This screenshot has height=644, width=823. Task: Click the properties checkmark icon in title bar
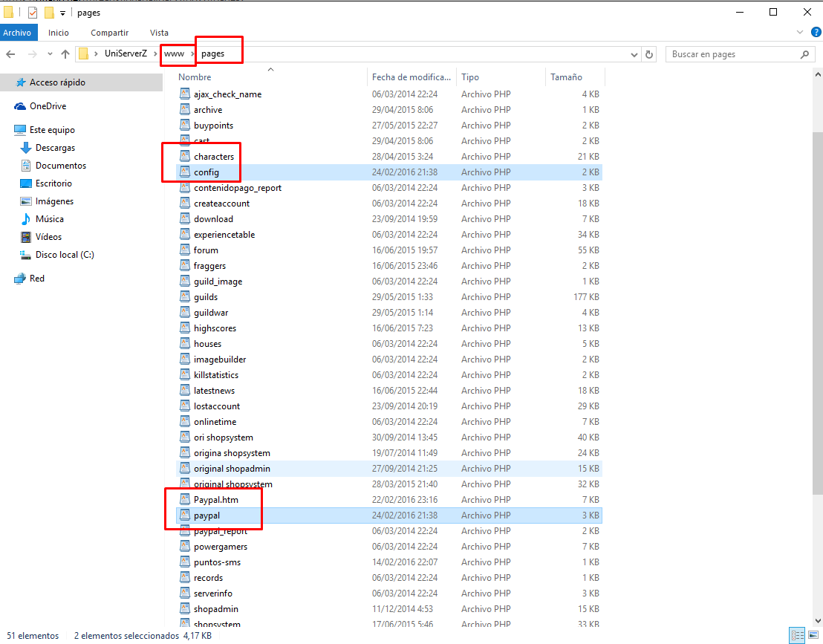click(33, 12)
